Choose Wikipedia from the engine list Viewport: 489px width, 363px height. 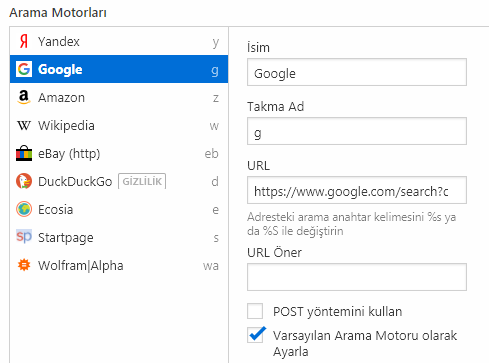point(119,126)
